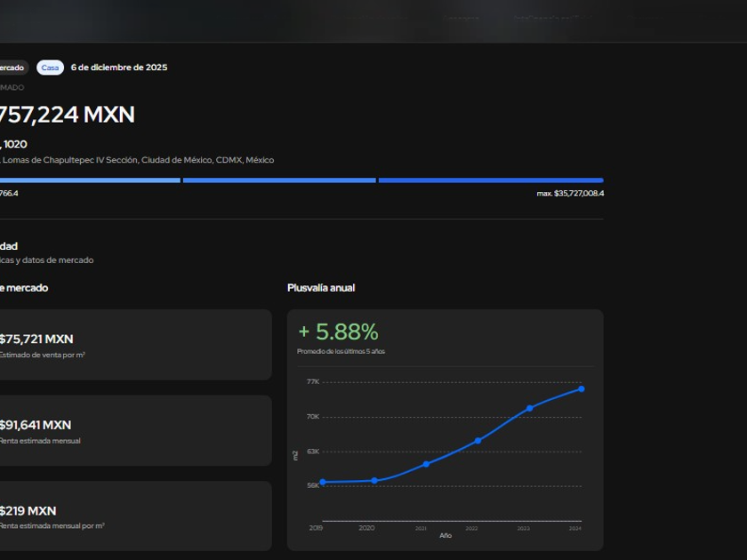Click the partially visible mercado tag
The width and height of the screenshot is (747, 560).
[x=12, y=68]
